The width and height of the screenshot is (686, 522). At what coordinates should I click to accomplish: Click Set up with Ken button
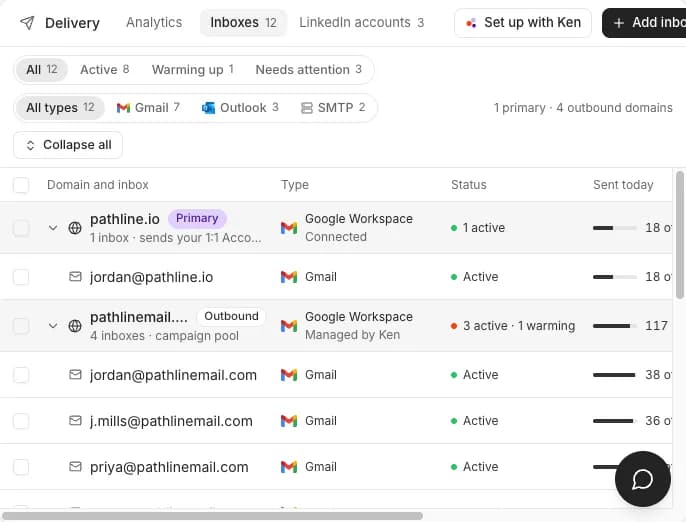pos(523,23)
